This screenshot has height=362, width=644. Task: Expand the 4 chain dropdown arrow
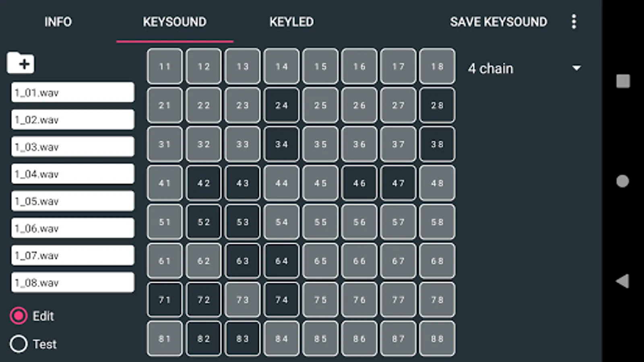pyautogui.click(x=576, y=68)
